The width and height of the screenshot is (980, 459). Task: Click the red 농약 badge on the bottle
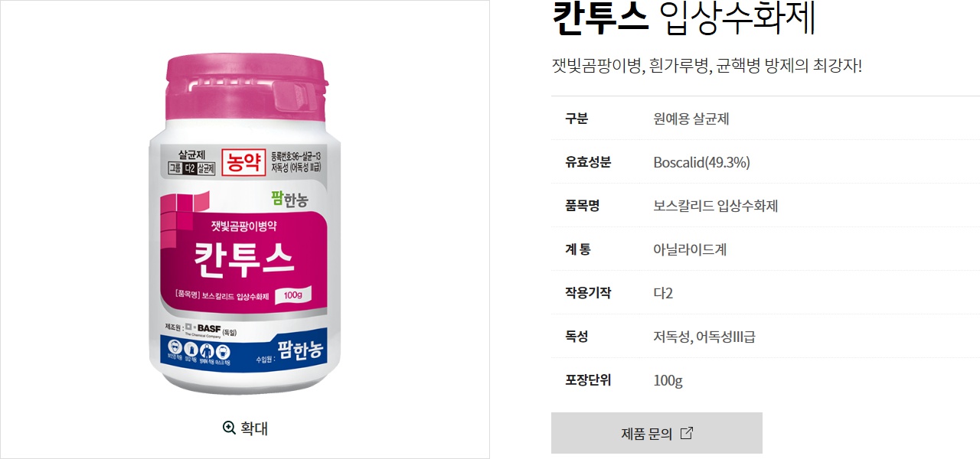(x=243, y=161)
